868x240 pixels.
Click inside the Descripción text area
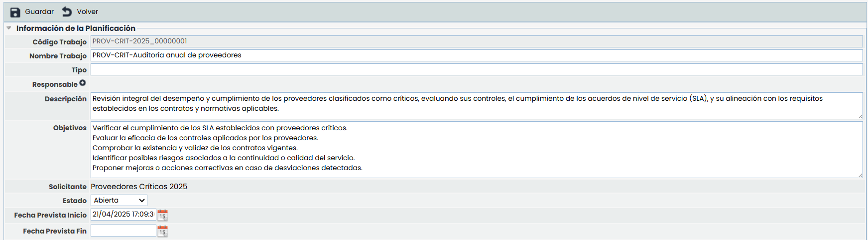476,105
